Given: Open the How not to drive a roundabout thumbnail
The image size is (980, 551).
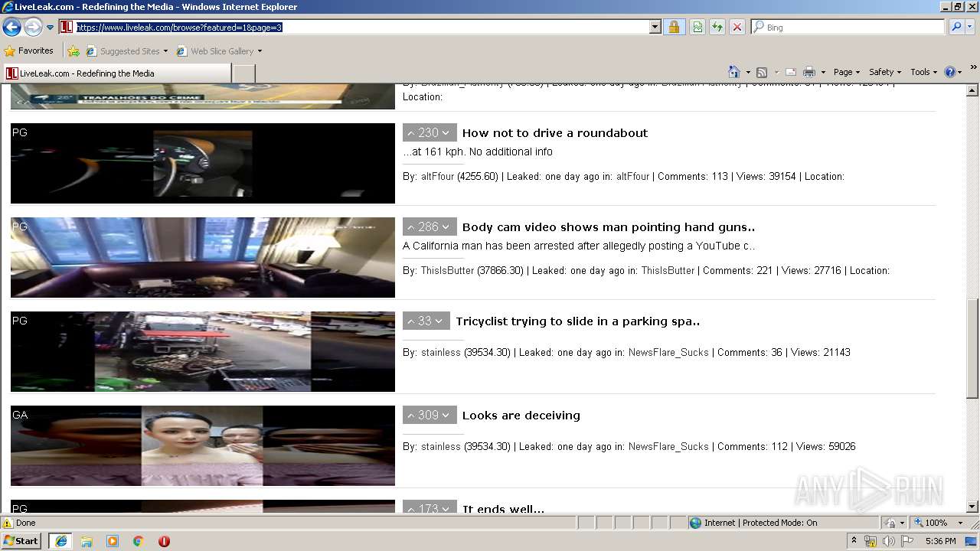Looking at the screenshot, I should point(203,163).
